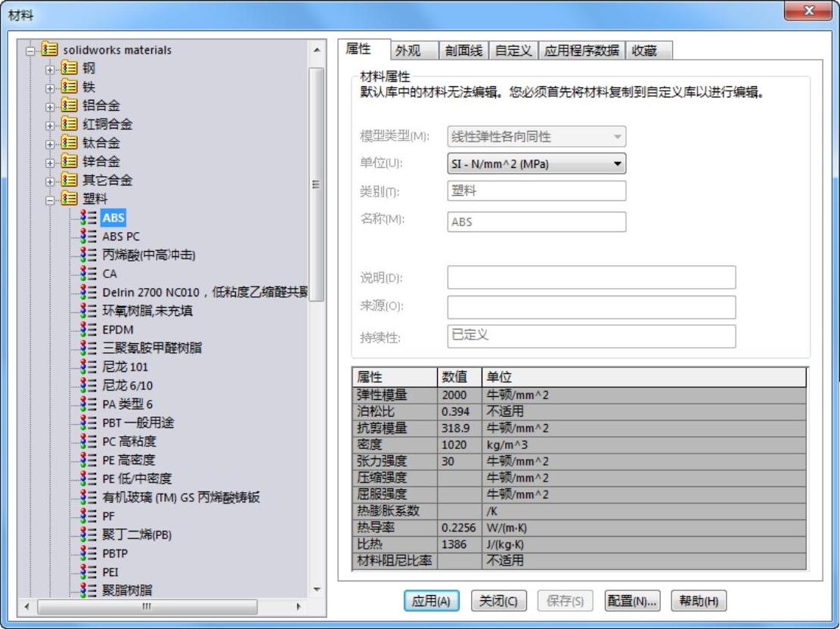Select the PBTP material
Image resolution: width=840 pixels, height=629 pixels.
[x=115, y=553]
